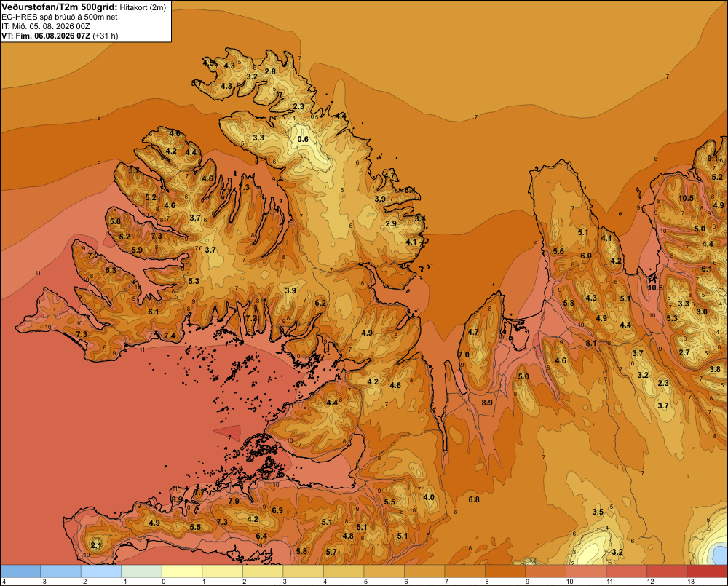Click the 8.1 temperature value
Viewport: 728px width, 586px height.
(590, 343)
